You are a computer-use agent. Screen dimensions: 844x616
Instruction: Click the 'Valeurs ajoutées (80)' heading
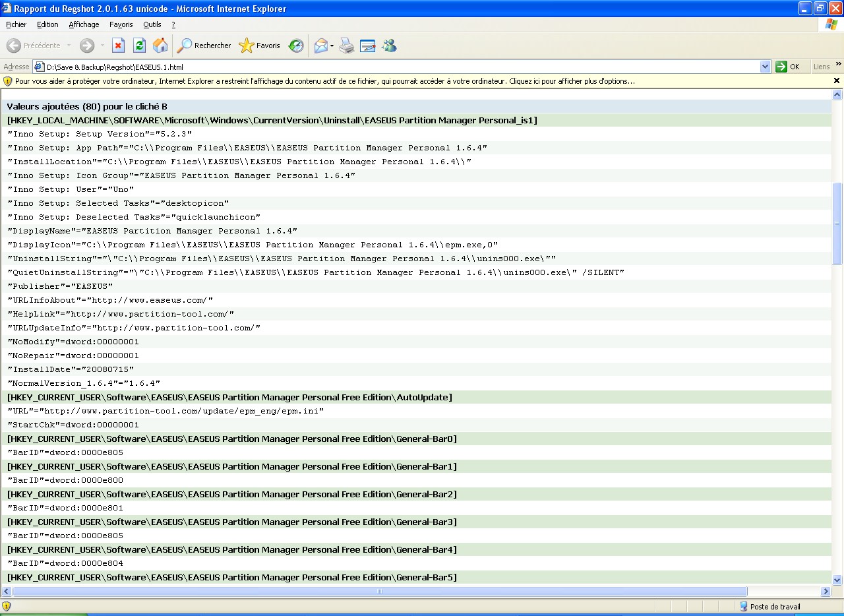tap(87, 106)
